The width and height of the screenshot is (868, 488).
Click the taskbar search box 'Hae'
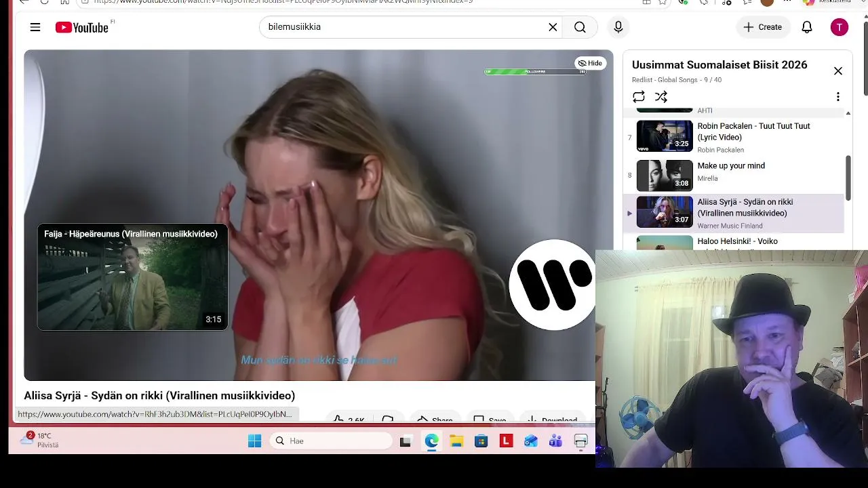tap(331, 441)
